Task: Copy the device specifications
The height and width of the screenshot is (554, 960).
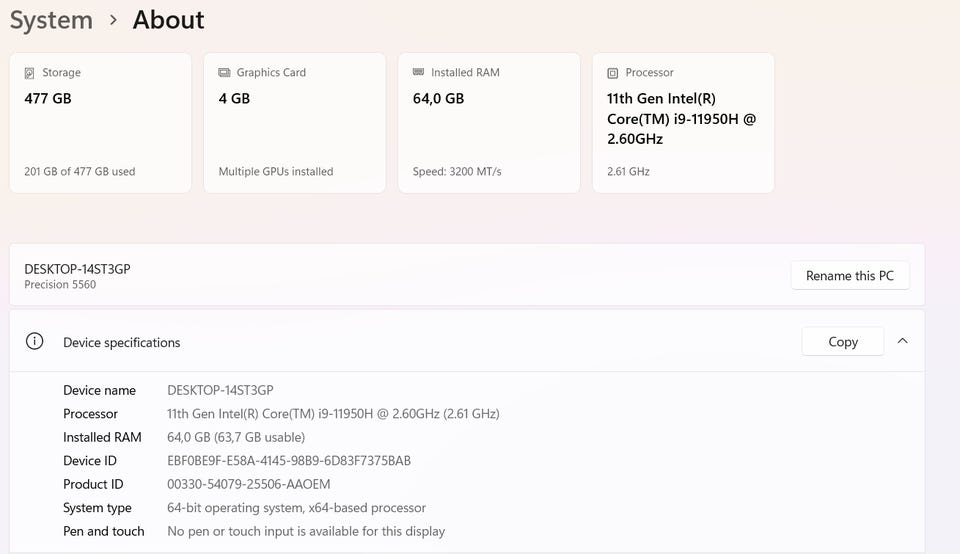Action: point(843,341)
